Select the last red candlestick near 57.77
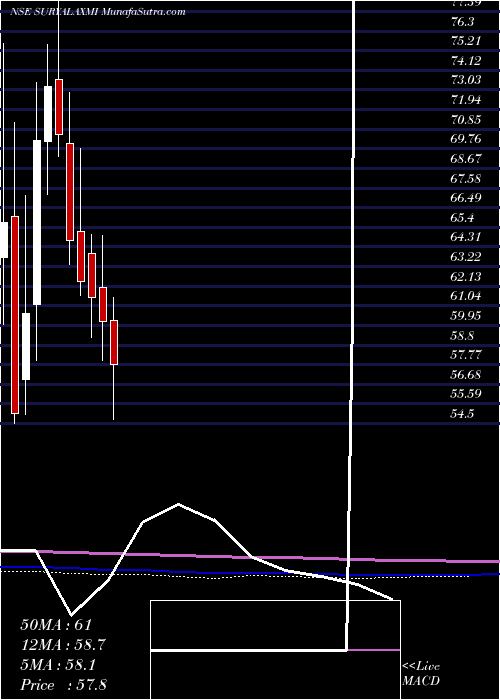 click(114, 342)
